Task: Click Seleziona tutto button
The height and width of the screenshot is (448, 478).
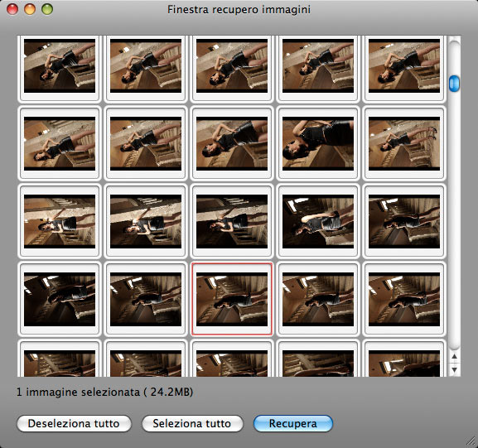Action: 192,423
